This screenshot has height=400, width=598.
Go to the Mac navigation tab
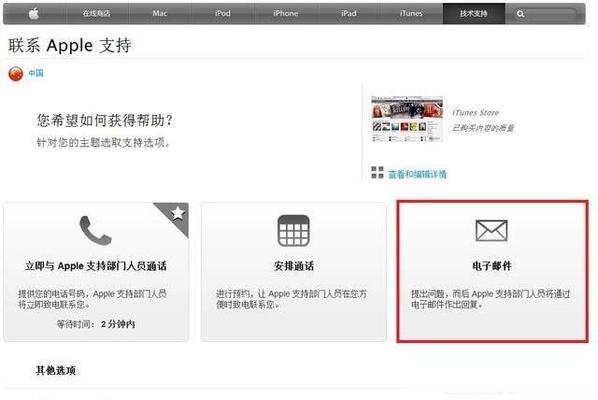(160, 13)
